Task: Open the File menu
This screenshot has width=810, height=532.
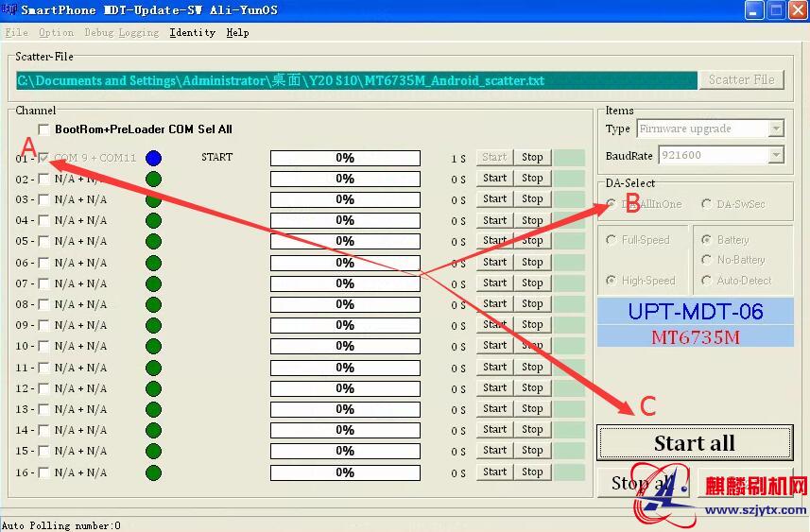Action: (x=16, y=32)
